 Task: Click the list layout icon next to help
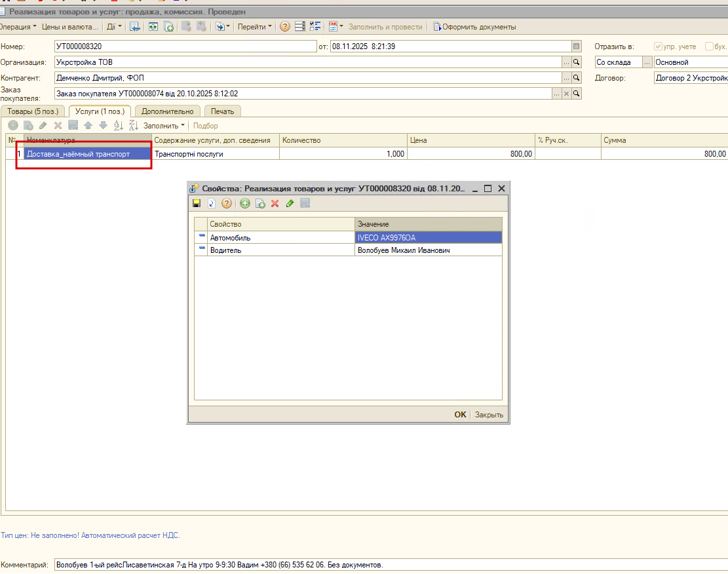pyautogui.click(x=300, y=26)
